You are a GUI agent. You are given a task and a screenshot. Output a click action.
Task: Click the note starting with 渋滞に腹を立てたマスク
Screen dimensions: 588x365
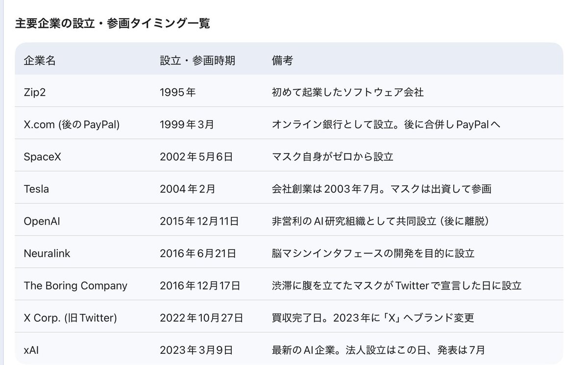pos(396,286)
